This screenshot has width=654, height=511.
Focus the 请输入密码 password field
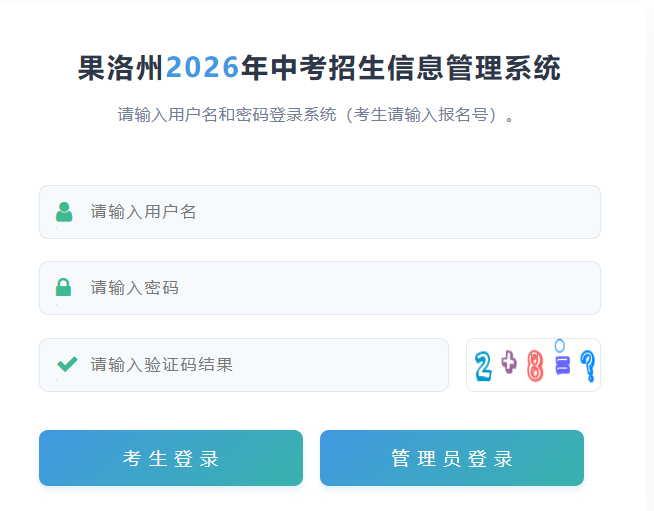coord(320,288)
